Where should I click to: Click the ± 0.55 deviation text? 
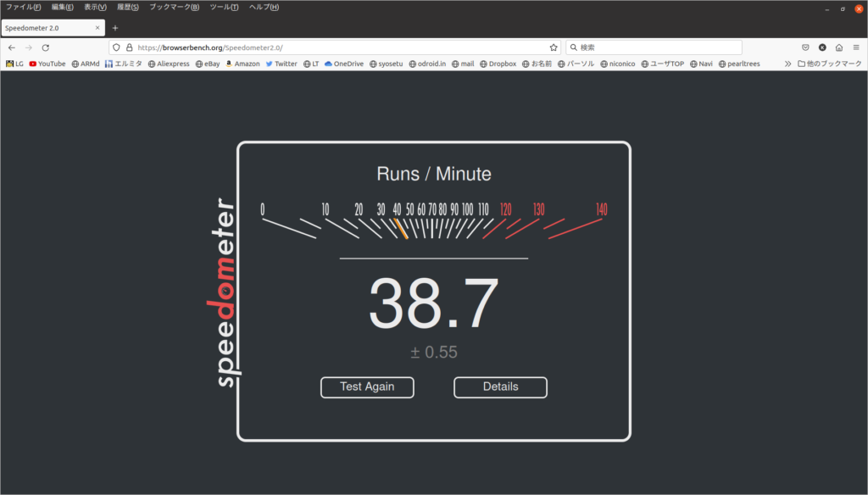[x=434, y=352]
